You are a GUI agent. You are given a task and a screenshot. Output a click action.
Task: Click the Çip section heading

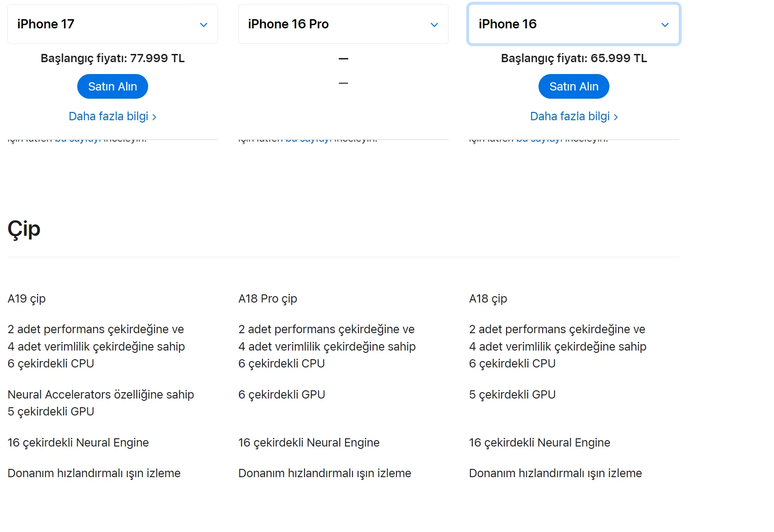pos(24,229)
